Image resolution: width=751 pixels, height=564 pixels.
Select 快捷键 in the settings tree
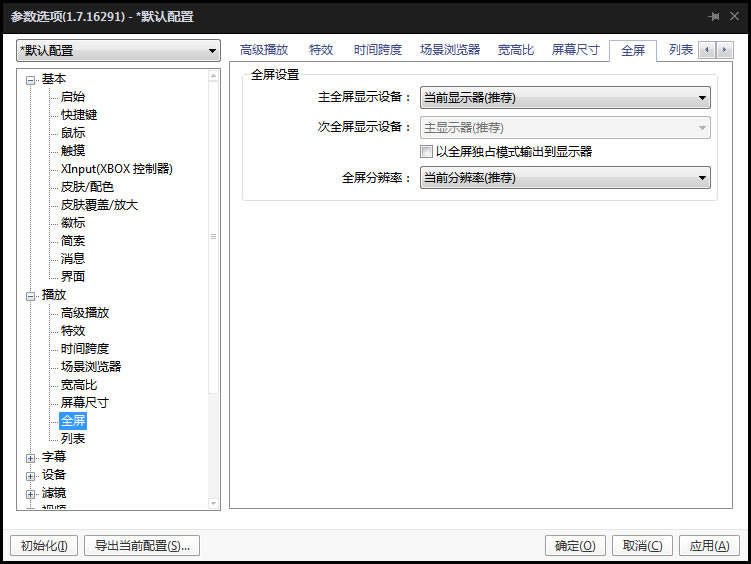click(x=79, y=115)
